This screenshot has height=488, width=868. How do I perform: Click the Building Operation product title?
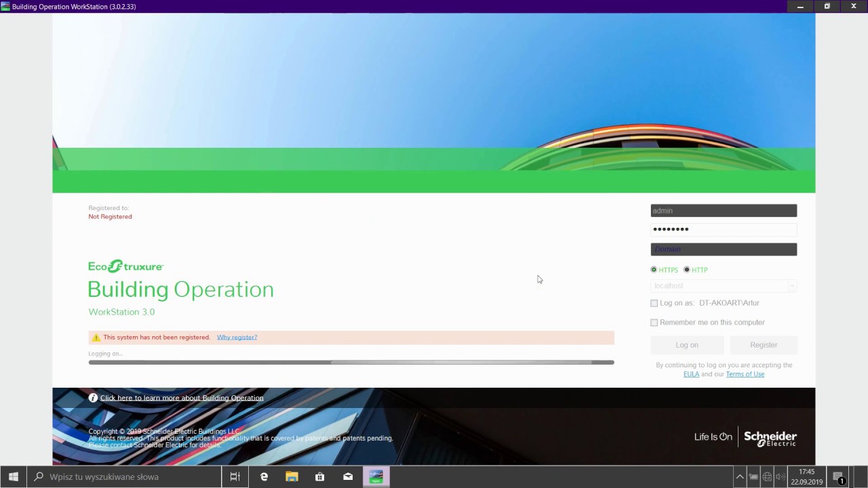pyautogui.click(x=180, y=289)
